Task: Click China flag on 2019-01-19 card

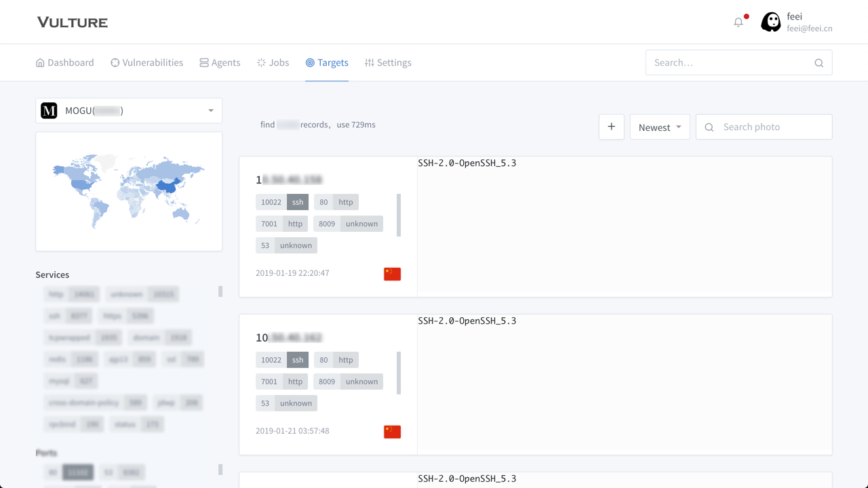Action: pyautogui.click(x=392, y=274)
